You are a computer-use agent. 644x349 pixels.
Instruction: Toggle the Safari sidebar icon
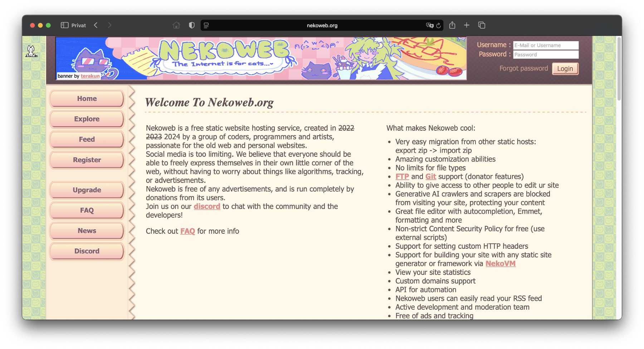tap(64, 25)
